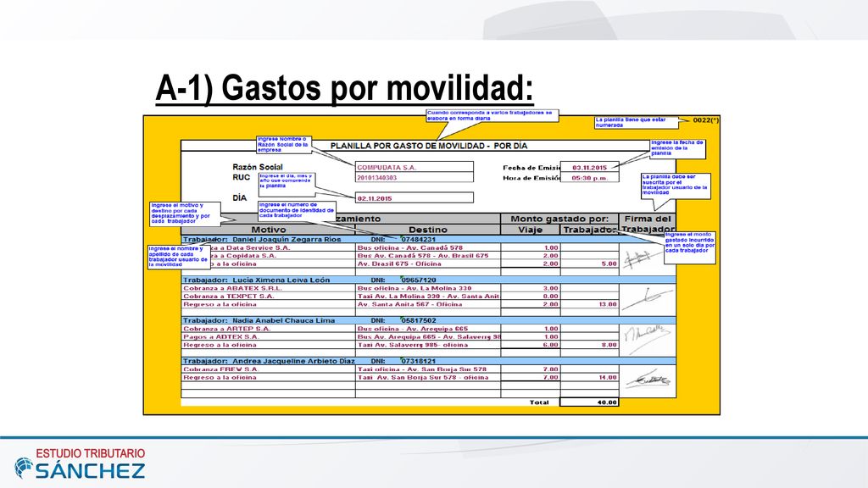The height and width of the screenshot is (488, 868).
Task: Click the callout "Ingrese el motivo y destino por cada desplazamiento"
Action: (x=185, y=213)
